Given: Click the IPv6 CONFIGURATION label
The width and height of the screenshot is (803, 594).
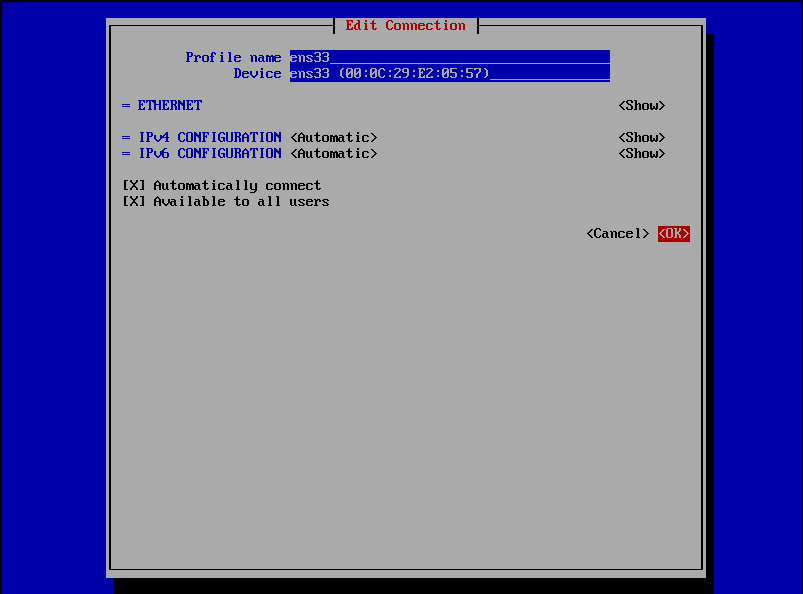Looking at the screenshot, I should (210, 153).
